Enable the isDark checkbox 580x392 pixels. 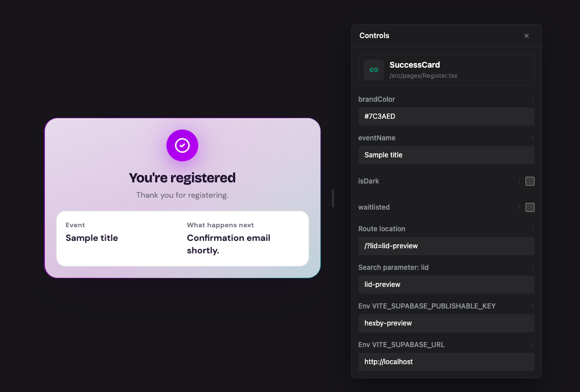[x=529, y=181]
